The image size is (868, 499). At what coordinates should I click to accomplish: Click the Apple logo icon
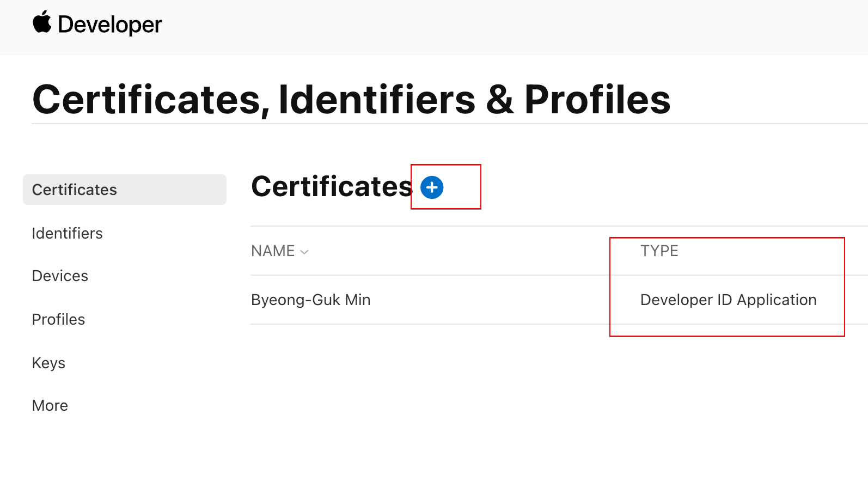pyautogui.click(x=42, y=22)
